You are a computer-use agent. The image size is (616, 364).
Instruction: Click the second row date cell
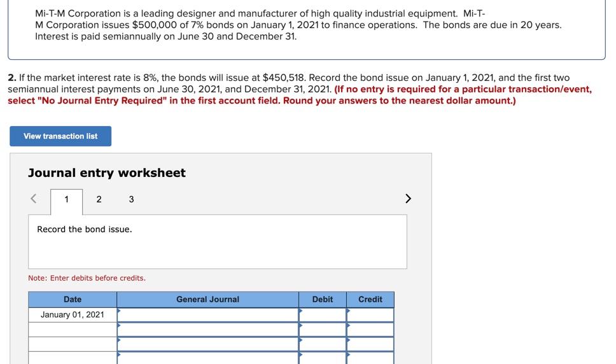coord(73,330)
